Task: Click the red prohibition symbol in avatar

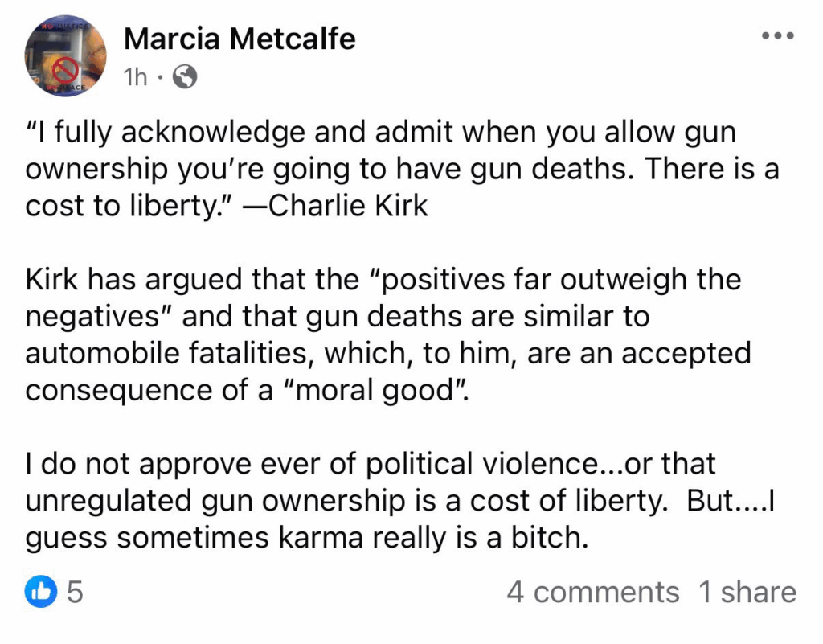Action: pyautogui.click(x=65, y=72)
